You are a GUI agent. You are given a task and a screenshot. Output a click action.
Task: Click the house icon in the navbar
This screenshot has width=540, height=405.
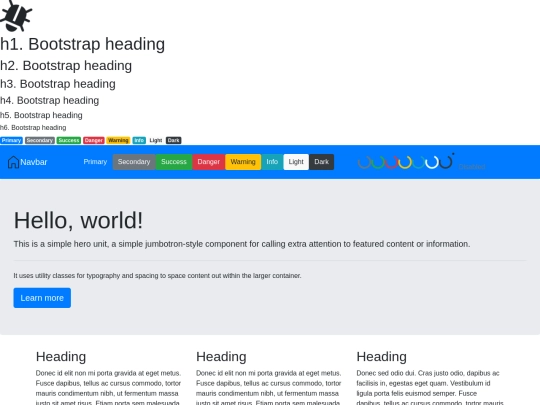coord(13,162)
